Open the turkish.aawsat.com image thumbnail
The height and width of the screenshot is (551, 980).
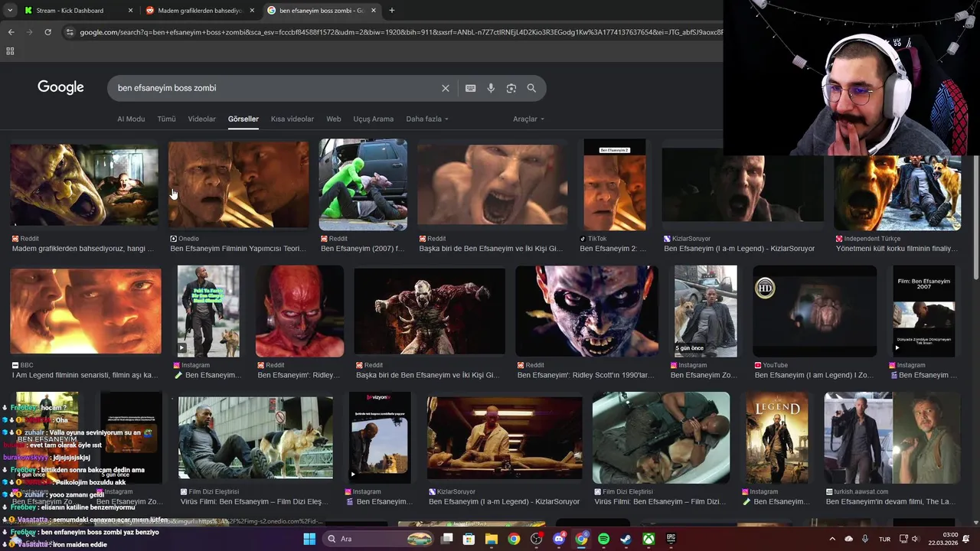892,438
